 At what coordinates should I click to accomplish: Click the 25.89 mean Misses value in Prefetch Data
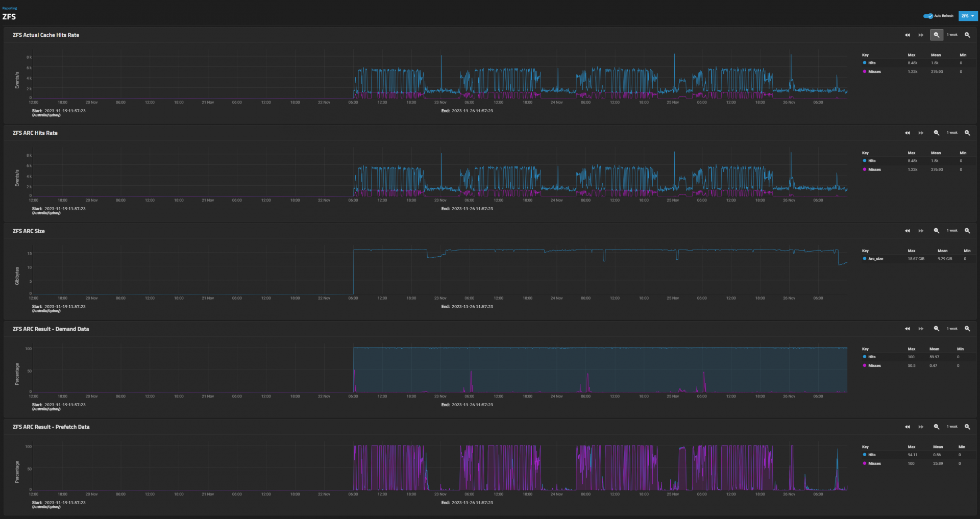pyautogui.click(x=938, y=463)
